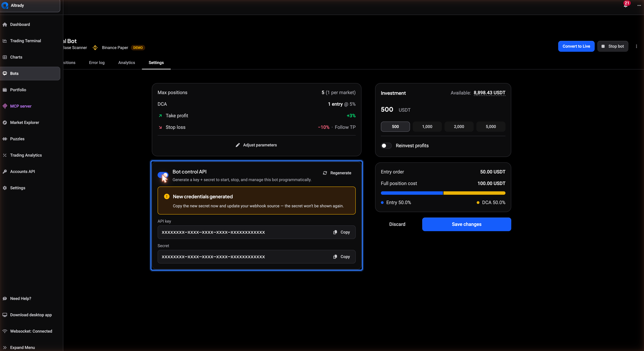Click the Trading Terminal chart icon

click(5, 41)
